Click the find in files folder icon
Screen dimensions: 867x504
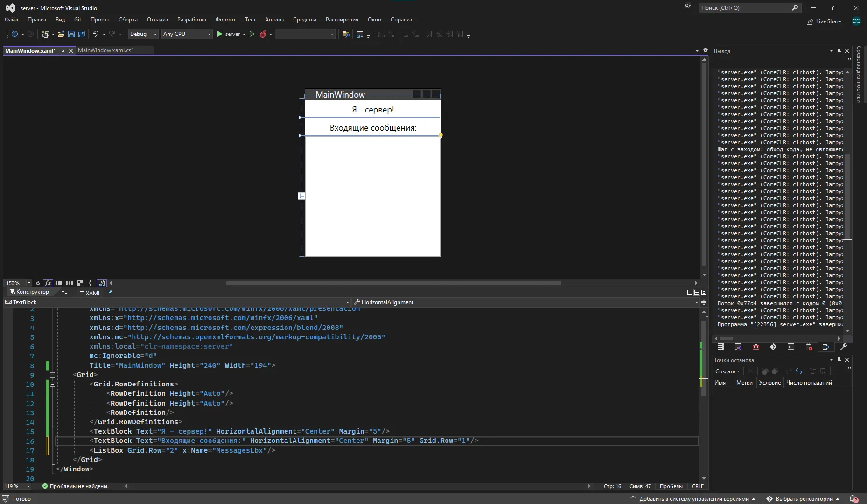346,34
